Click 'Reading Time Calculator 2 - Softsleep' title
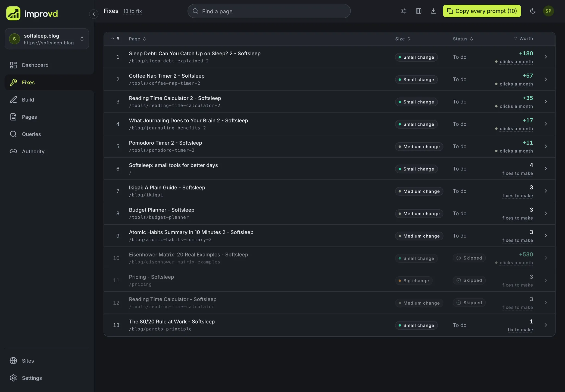 coord(175,98)
